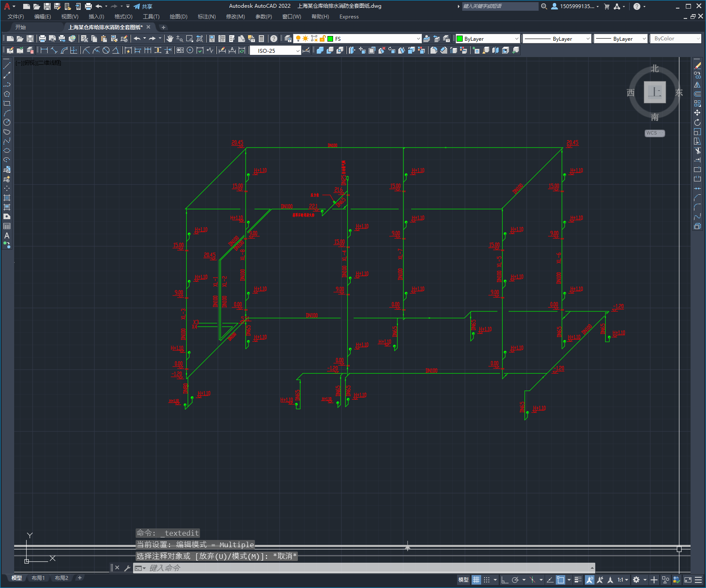Activate the Pan hand tool

point(170,39)
